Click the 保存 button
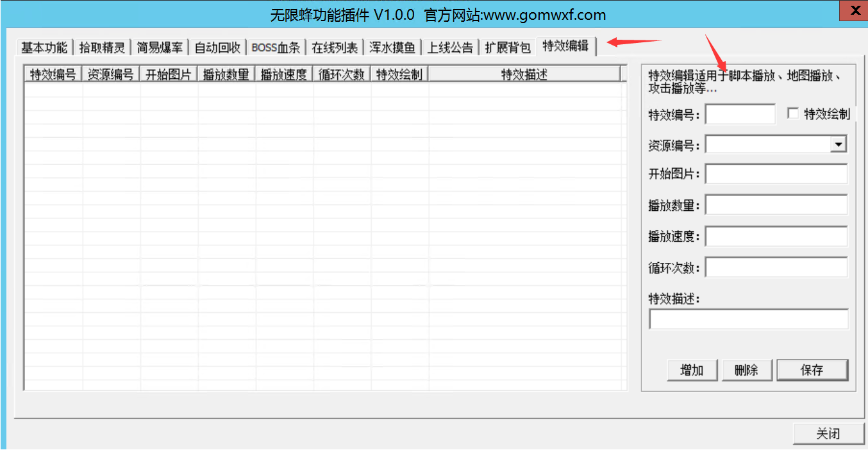The height and width of the screenshot is (450, 868). 812,370
